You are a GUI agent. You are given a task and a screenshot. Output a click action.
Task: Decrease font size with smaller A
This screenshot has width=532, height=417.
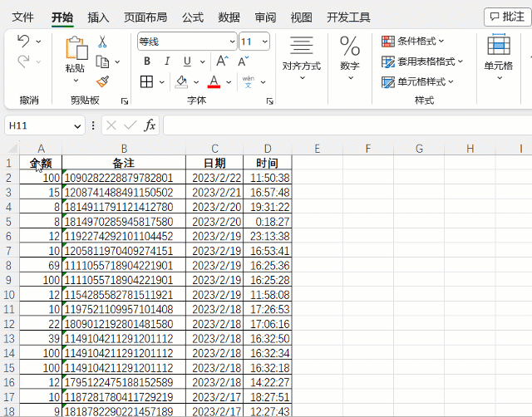click(x=243, y=61)
